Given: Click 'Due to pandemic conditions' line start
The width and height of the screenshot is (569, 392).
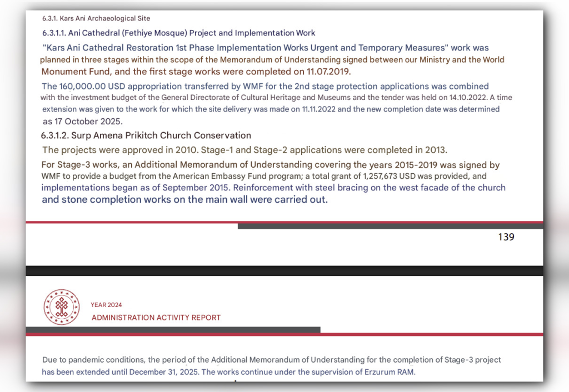Looking at the screenshot, I should 93,360.
